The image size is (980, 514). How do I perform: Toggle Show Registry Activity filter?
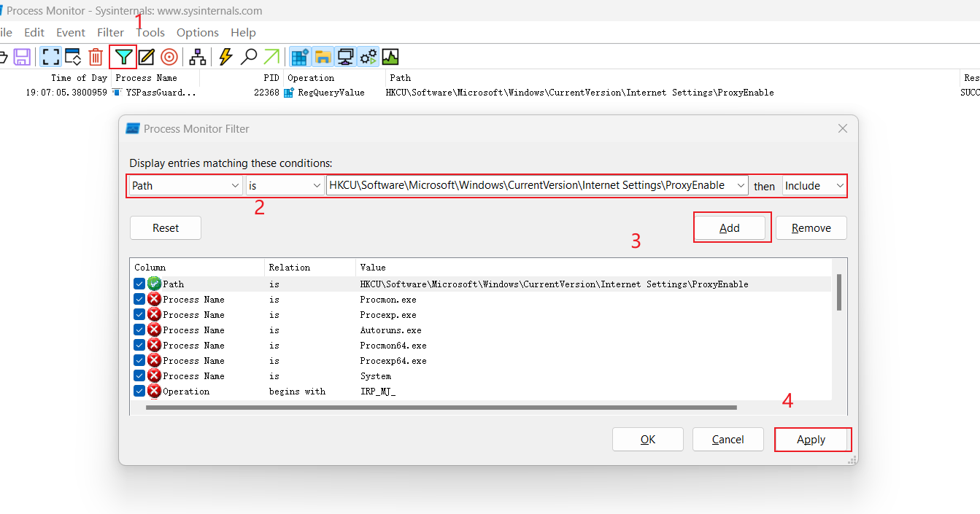(299, 56)
